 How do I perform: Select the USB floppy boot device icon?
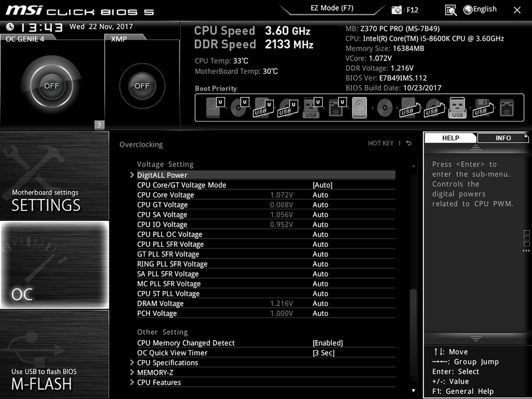coord(483,108)
